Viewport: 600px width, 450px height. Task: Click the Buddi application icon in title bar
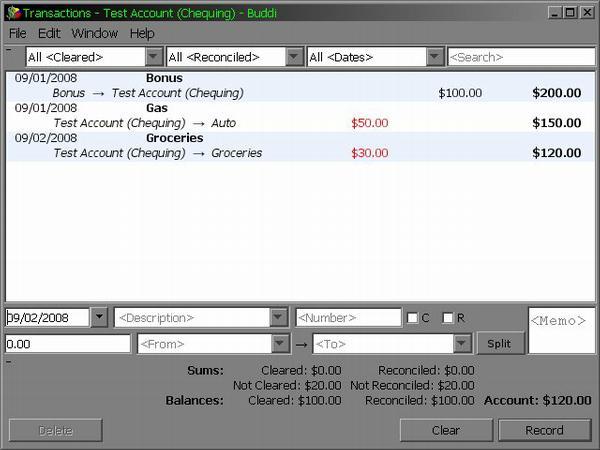pos(12,12)
